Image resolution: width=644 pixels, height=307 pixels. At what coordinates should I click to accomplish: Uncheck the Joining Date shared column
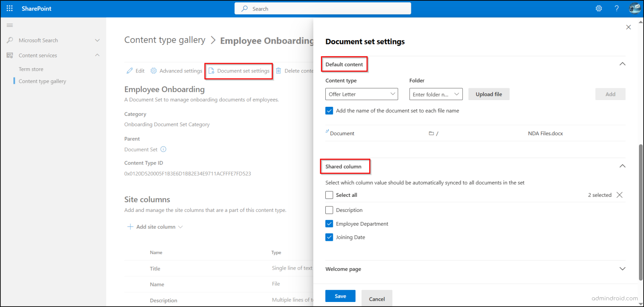coord(329,237)
